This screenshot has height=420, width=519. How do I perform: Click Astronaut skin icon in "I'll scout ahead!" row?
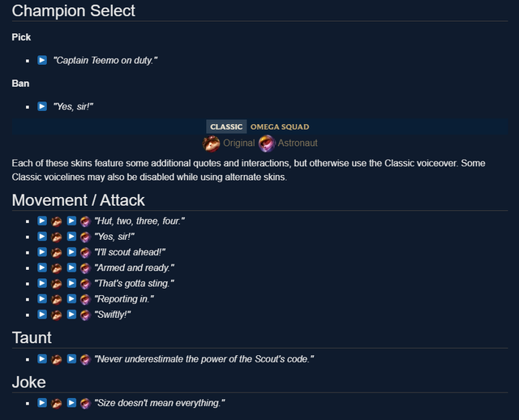pos(85,251)
